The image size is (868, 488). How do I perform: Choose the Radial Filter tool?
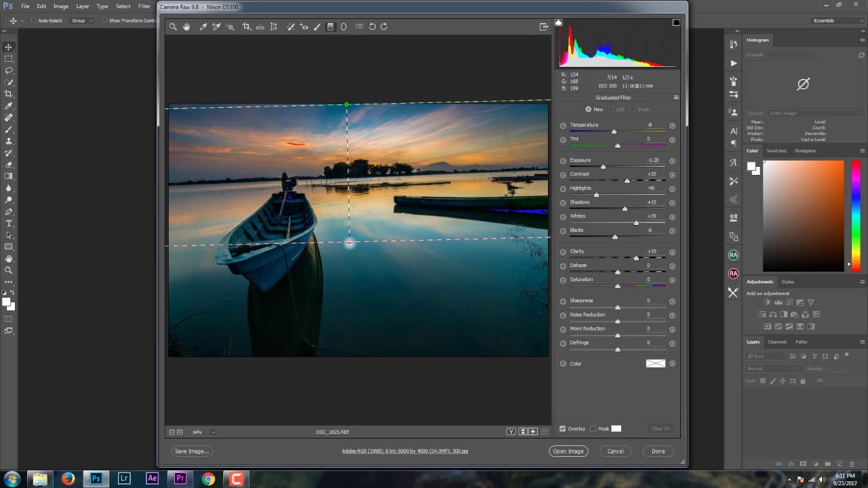pos(344,26)
